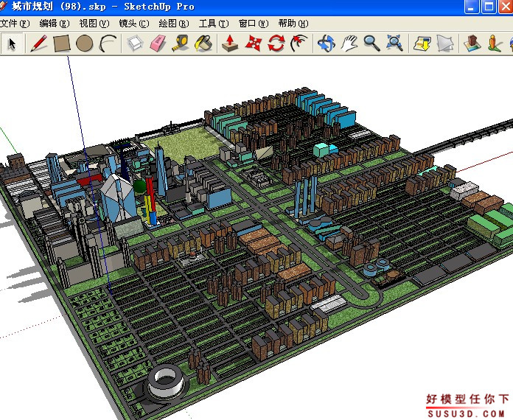Click the greyed Next view icon
513x420 pixels.
click(x=445, y=43)
